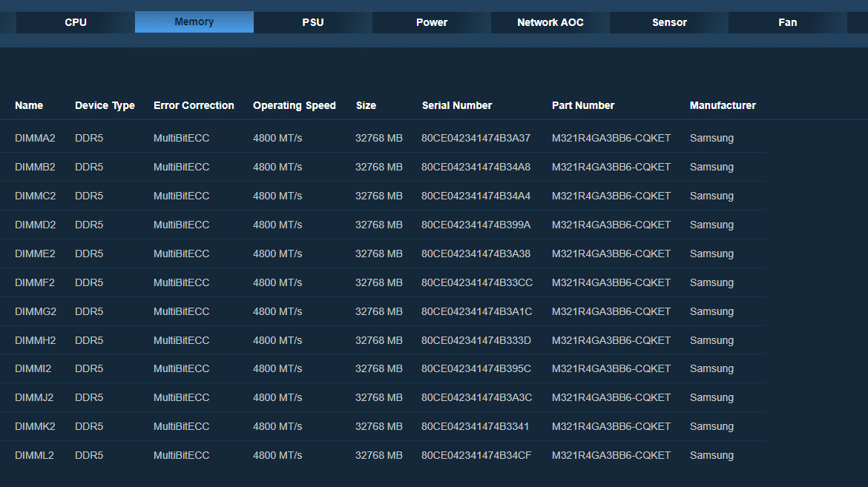Click the DIMMA2 DDR5 device type cell
The width and height of the screenshot is (868, 487).
pos(89,138)
